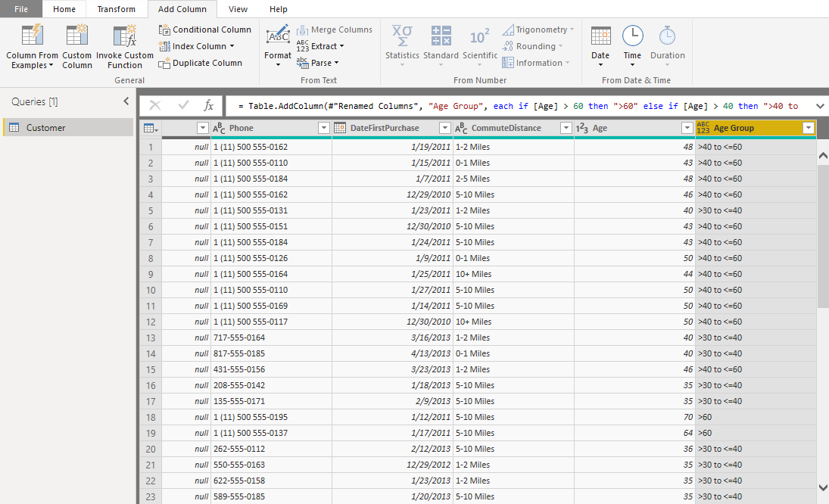Screen dimensions: 829x504
Task: Confirm the formula with the checkmark
Action: (x=183, y=105)
